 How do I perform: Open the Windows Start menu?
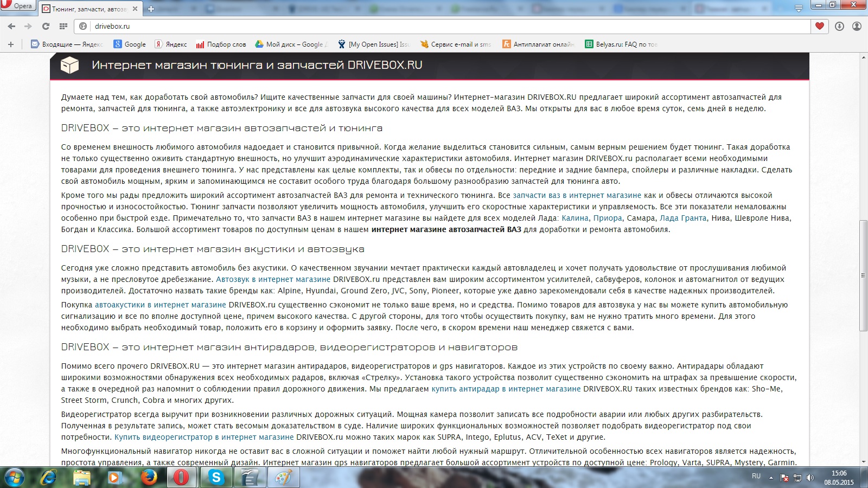point(15,477)
